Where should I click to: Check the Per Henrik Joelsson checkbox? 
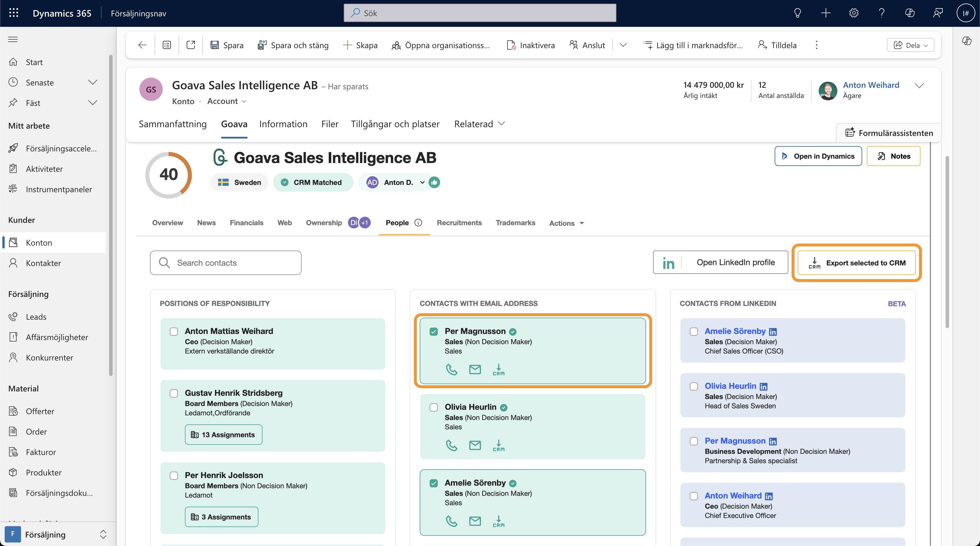pos(174,476)
